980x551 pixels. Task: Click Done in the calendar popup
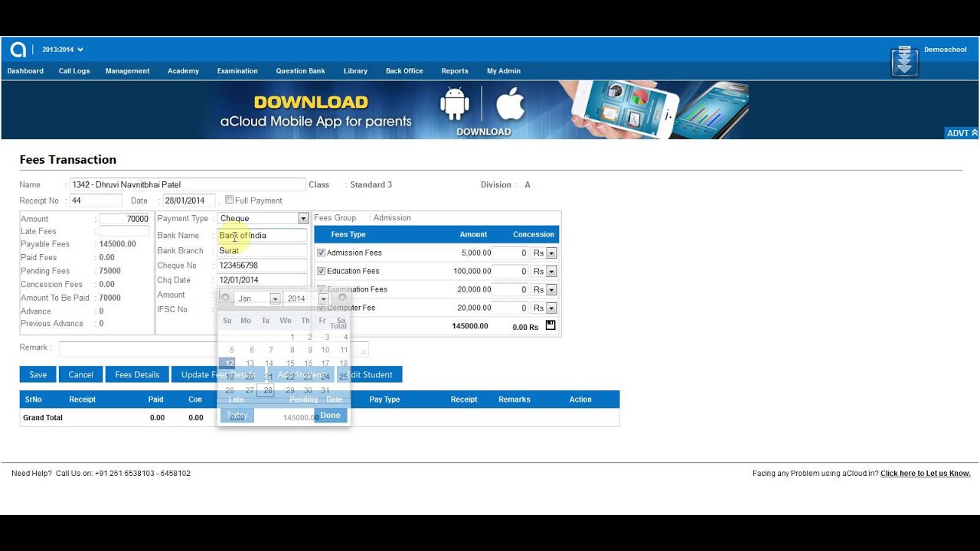(330, 415)
